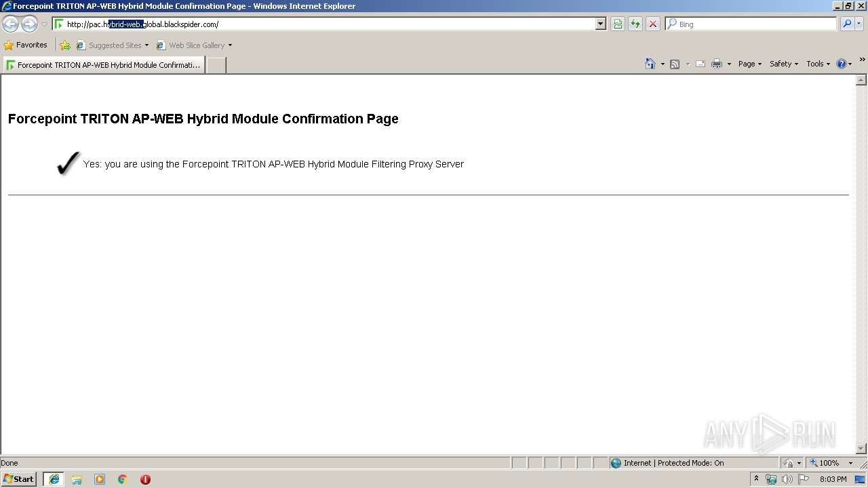Click the vertical scrollbar down arrow
Screen dimensions: 868x488
pos(861,449)
